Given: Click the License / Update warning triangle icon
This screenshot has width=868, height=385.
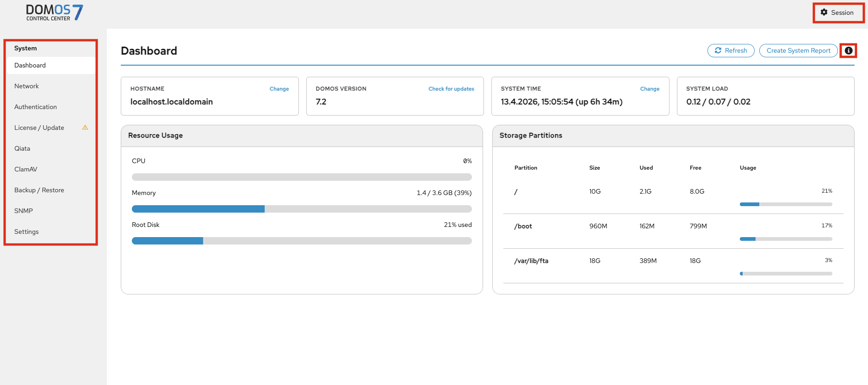Looking at the screenshot, I should coord(85,127).
